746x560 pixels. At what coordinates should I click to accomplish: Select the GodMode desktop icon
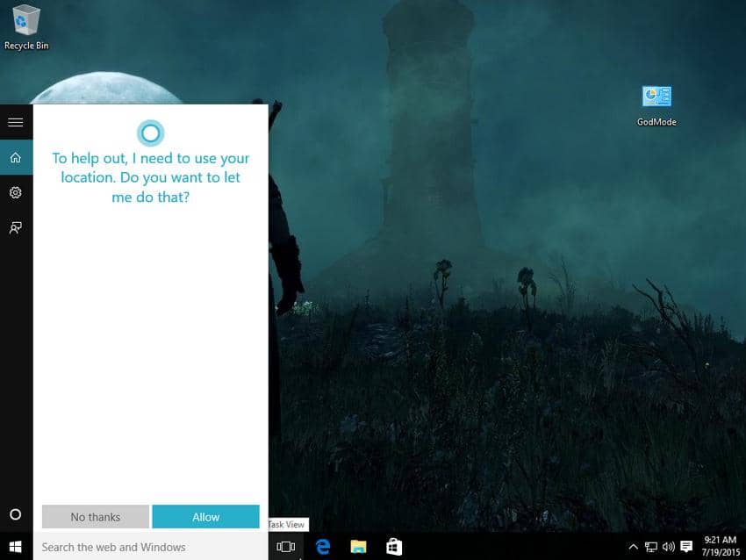pyautogui.click(x=656, y=105)
